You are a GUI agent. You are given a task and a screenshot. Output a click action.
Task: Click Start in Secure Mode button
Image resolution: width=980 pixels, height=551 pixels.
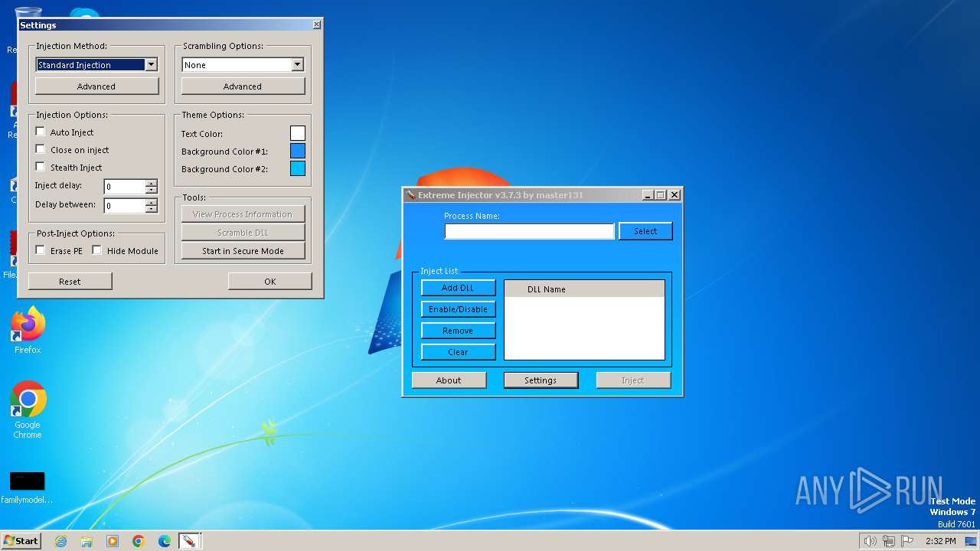coord(243,251)
